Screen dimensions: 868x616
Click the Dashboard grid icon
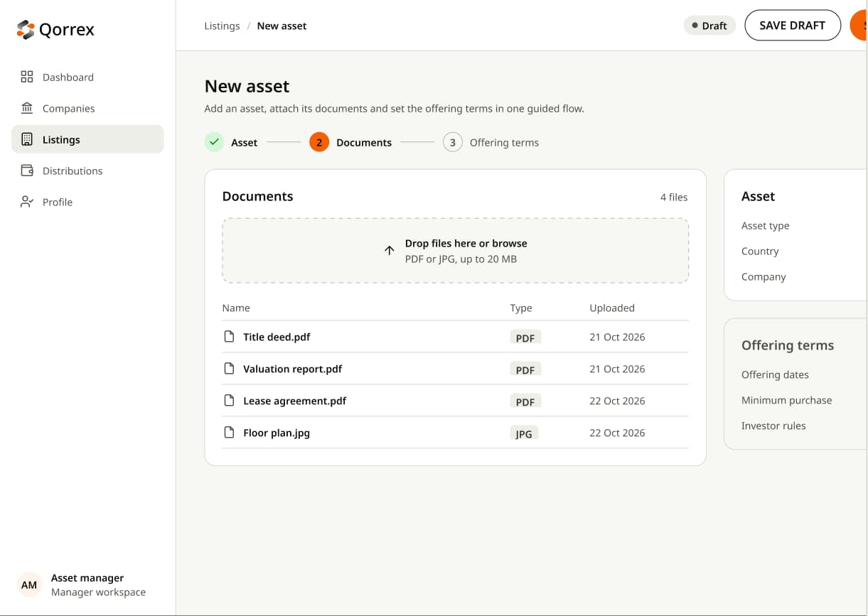tap(27, 77)
